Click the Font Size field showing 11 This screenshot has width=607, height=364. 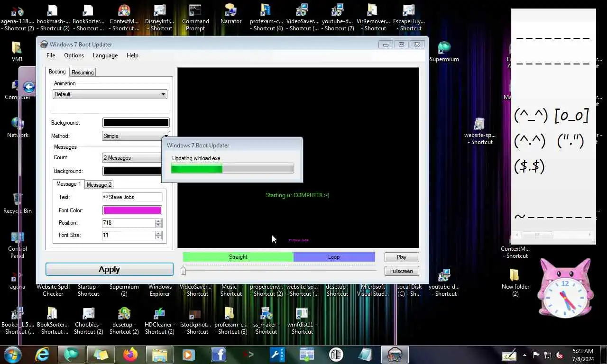pos(129,235)
